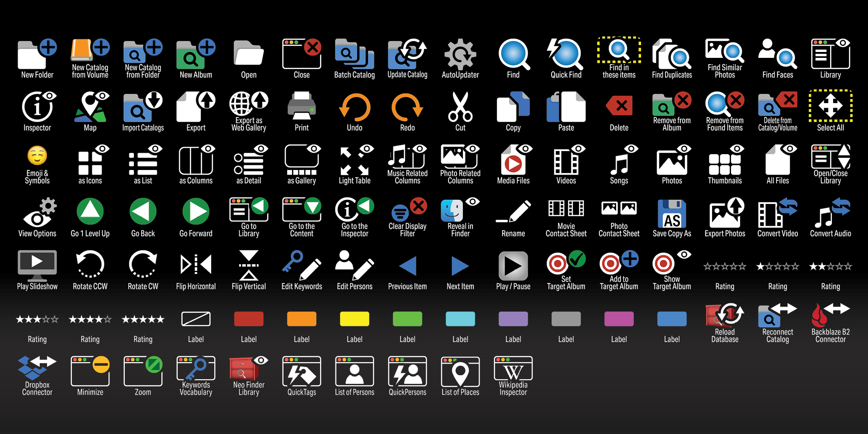Click the Paste clipboard icon

566,107
